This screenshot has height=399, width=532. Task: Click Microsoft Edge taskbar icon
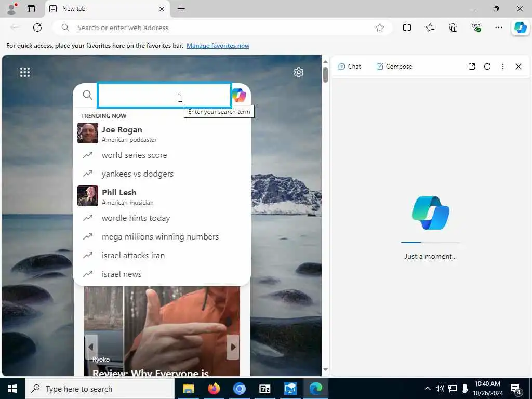tap(316, 389)
